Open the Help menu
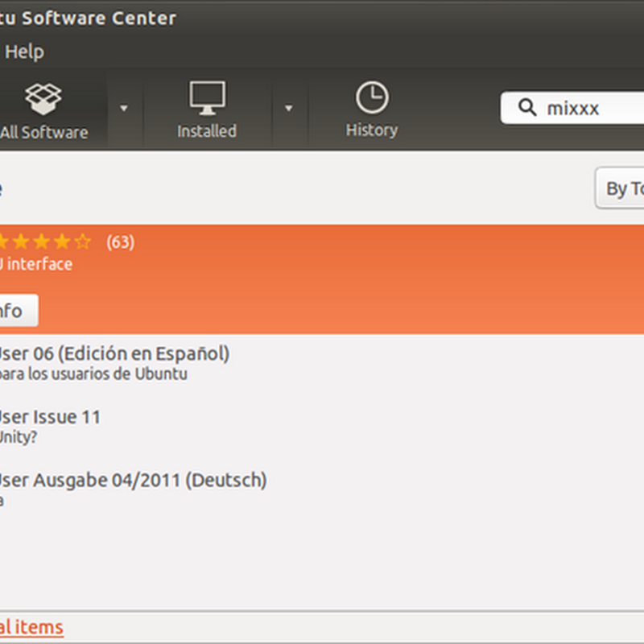This screenshot has width=644, height=644. (24, 52)
